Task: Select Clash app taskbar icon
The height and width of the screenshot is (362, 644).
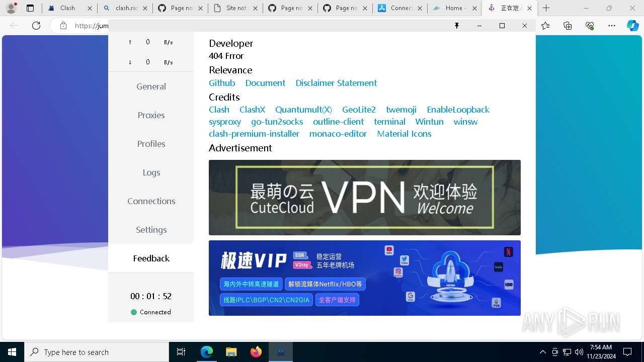Action: tap(281, 352)
